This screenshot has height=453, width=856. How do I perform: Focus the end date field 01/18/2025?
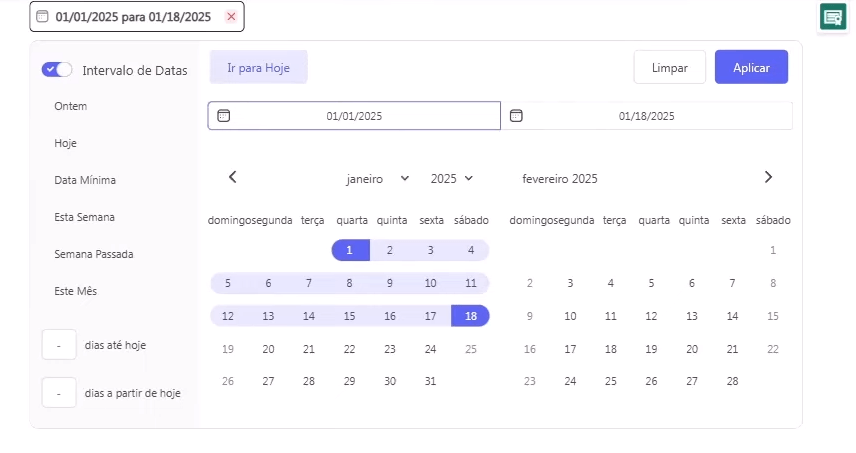coord(646,116)
